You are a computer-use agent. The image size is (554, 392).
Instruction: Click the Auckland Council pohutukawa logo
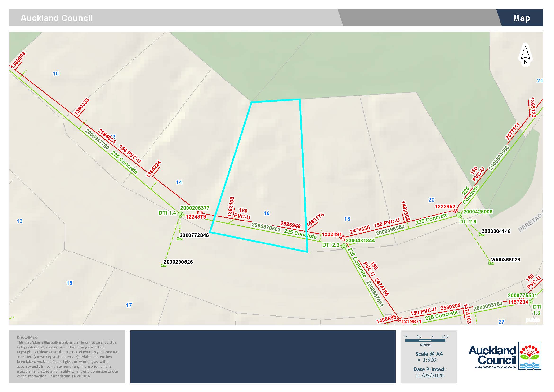coord(530,356)
